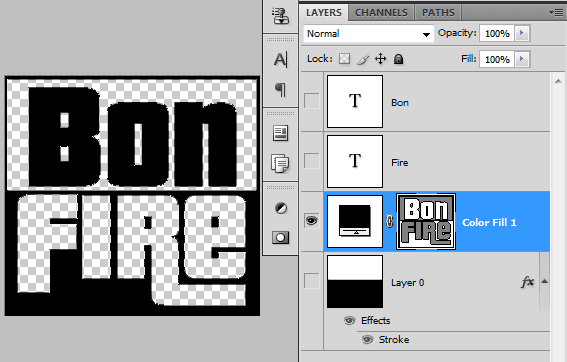Select the Bon text layer thumbnail
Image resolution: width=567 pixels, height=362 pixels.
(x=355, y=101)
